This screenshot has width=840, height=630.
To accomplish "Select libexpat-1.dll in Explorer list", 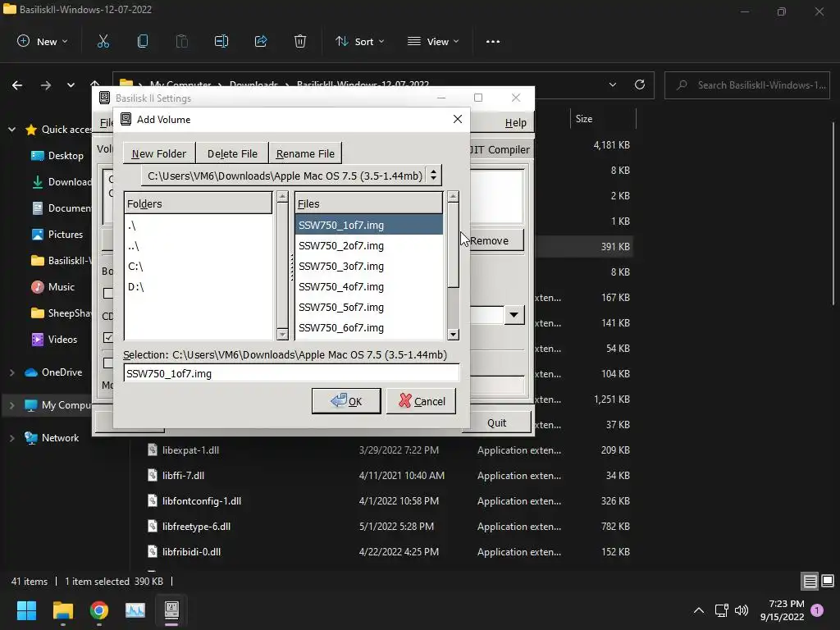I will 190,450.
